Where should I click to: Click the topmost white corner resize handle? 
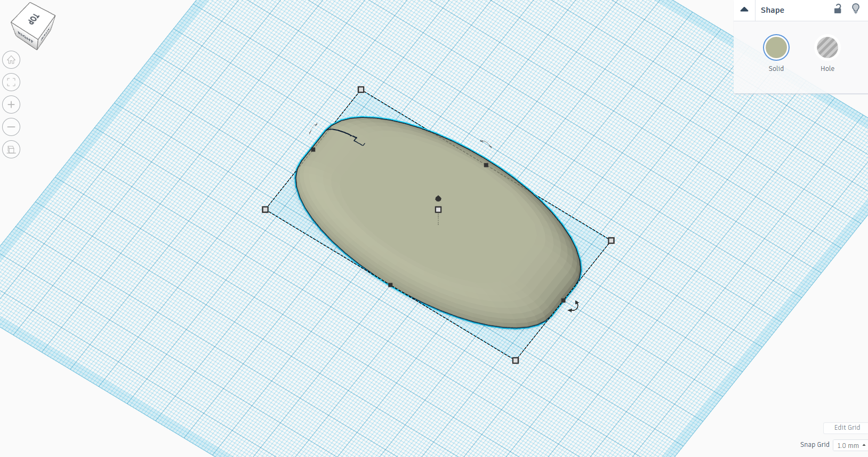pyautogui.click(x=361, y=90)
